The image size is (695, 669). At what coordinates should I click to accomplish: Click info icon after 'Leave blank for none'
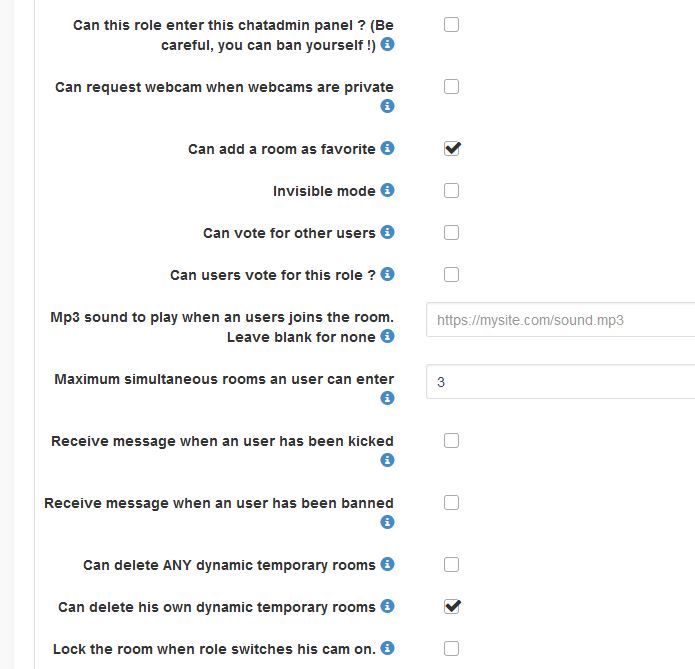(388, 336)
